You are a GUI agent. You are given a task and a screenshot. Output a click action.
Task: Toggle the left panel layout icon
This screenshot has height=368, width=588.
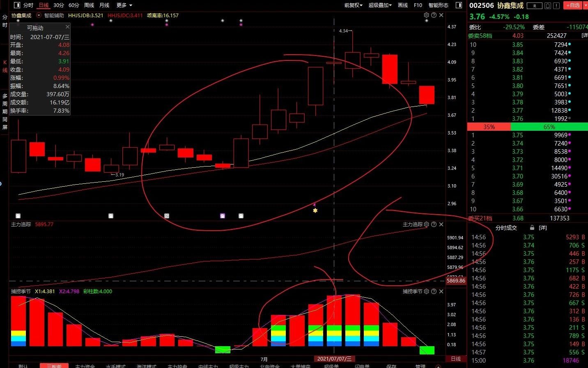click(x=17, y=5)
